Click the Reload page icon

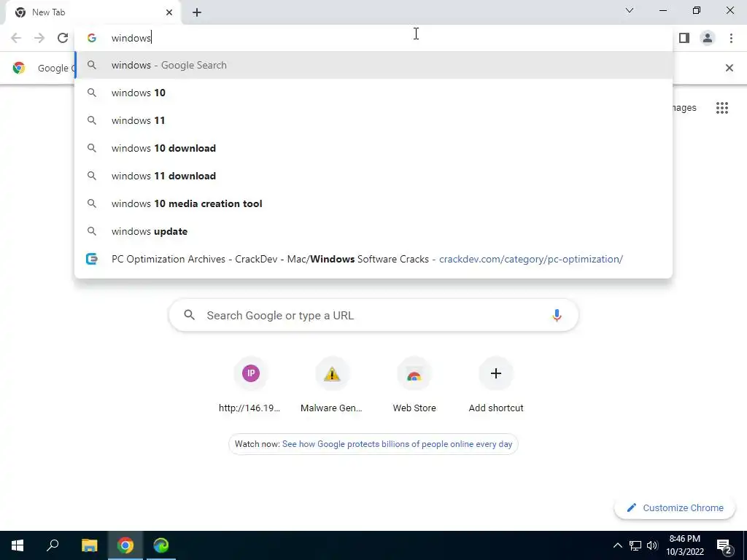pyautogui.click(x=63, y=38)
